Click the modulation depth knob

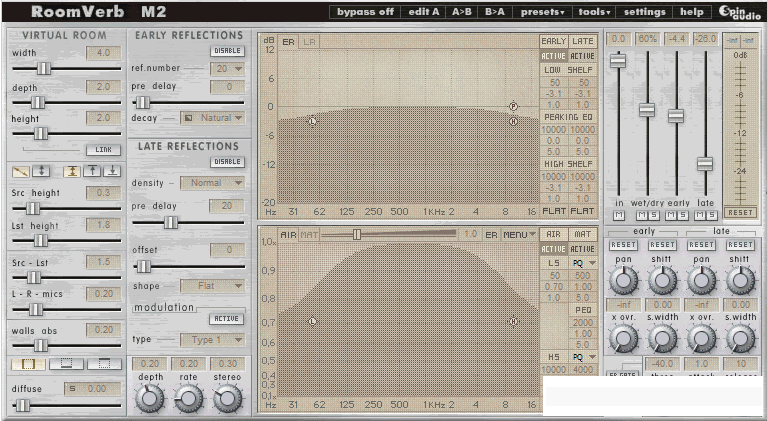click(x=150, y=398)
